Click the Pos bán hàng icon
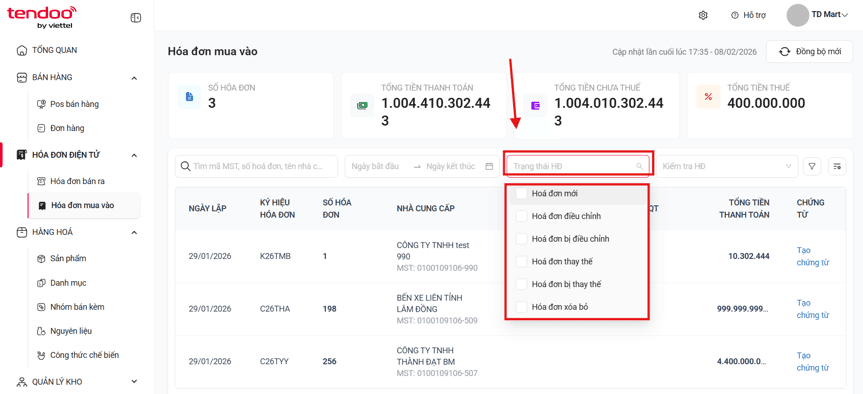This screenshot has height=394, width=863. click(40, 104)
